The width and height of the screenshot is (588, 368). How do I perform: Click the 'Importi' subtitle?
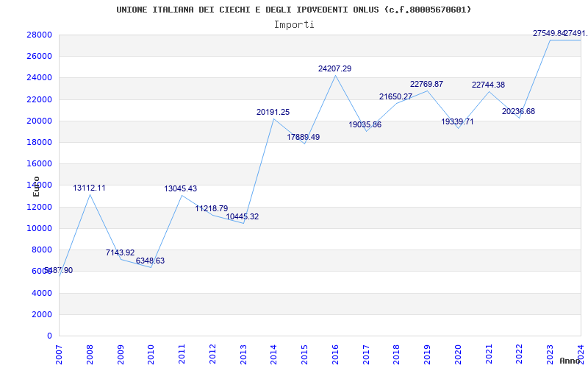click(x=294, y=25)
